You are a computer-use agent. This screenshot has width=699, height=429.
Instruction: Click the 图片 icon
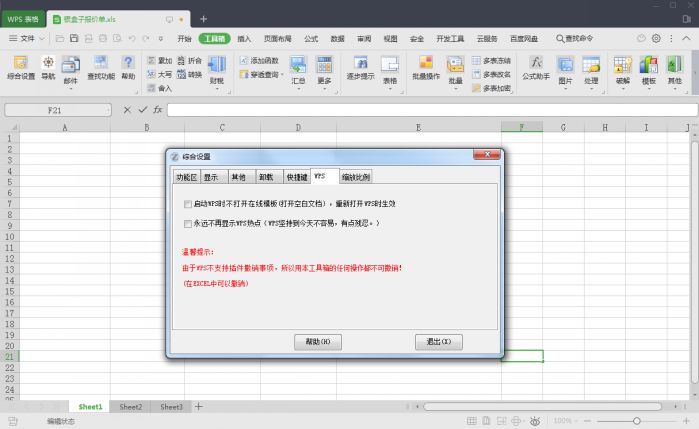click(x=565, y=71)
